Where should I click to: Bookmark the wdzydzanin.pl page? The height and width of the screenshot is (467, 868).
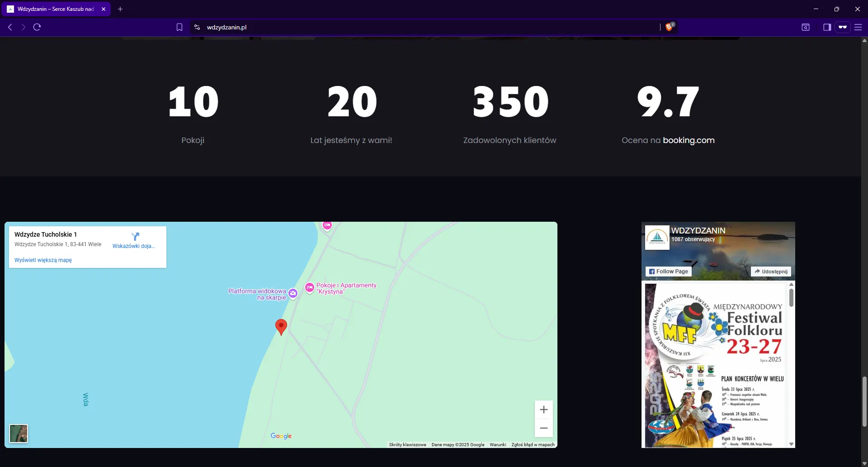[x=179, y=27]
